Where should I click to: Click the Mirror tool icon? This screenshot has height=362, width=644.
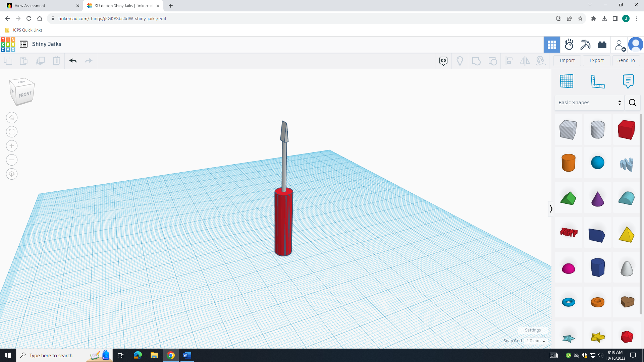(x=525, y=61)
